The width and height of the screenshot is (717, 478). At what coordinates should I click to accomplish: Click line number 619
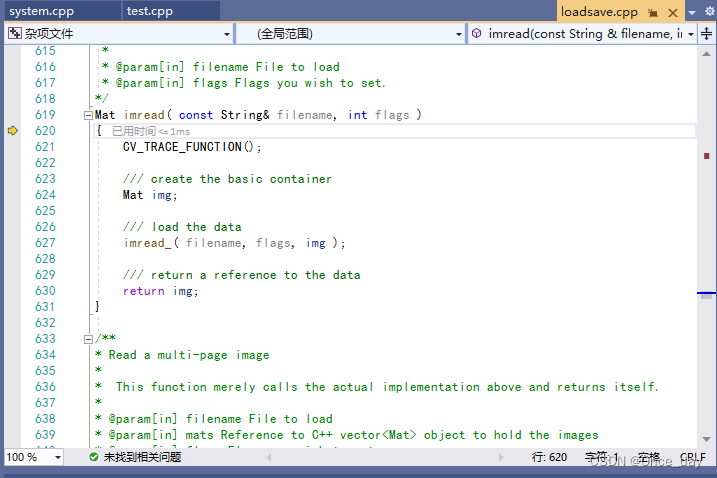click(45, 115)
